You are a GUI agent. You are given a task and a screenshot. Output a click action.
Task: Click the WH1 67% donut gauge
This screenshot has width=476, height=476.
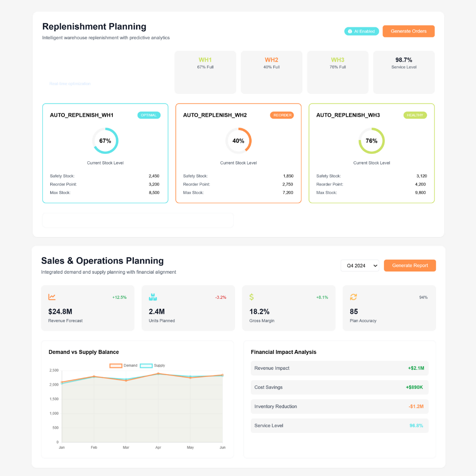tap(105, 141)
